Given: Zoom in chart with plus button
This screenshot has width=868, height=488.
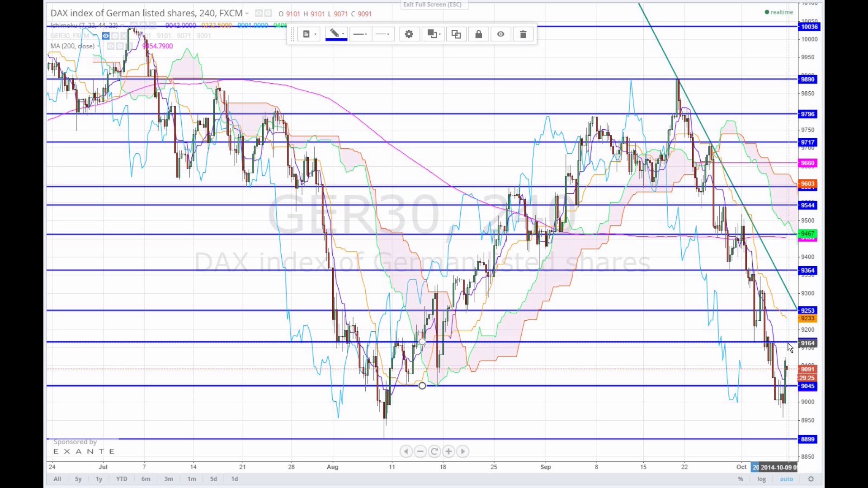Looking at the screenshot, I should tap(448, 451).
